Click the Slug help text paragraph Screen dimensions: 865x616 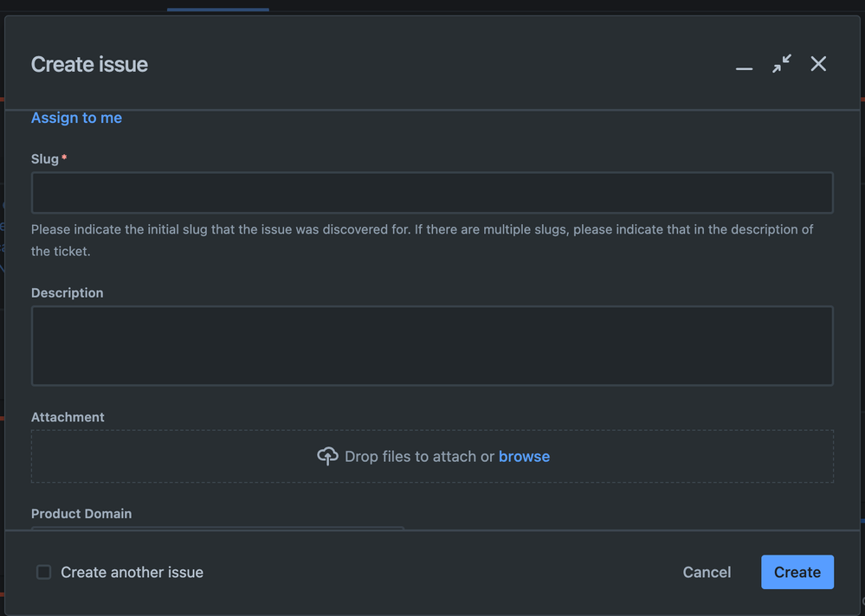[422, 241]
